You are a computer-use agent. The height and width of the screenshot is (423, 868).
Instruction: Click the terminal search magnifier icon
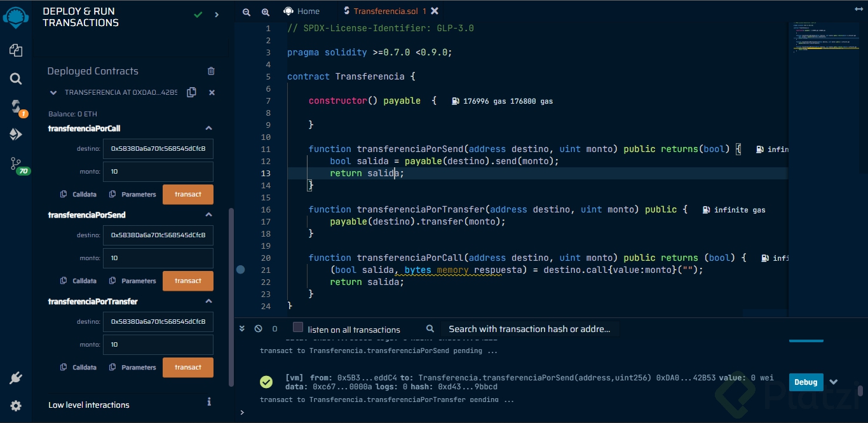[x=430, y=329]
